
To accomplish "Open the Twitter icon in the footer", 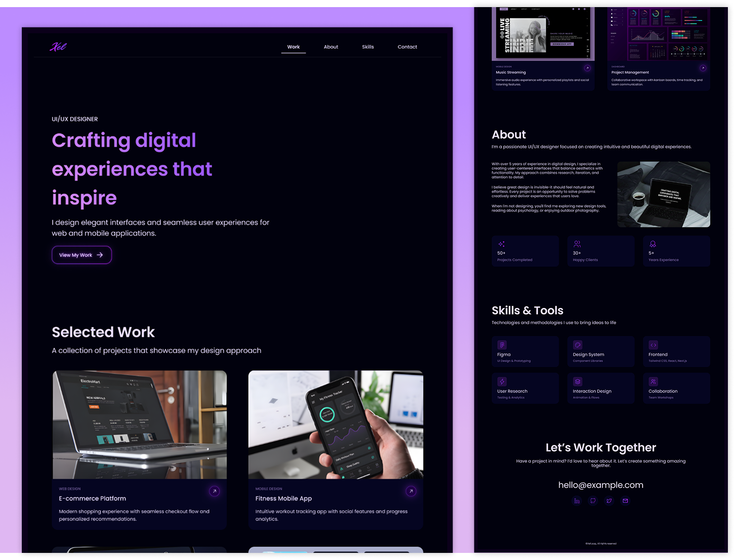I will tap(609, 501).
